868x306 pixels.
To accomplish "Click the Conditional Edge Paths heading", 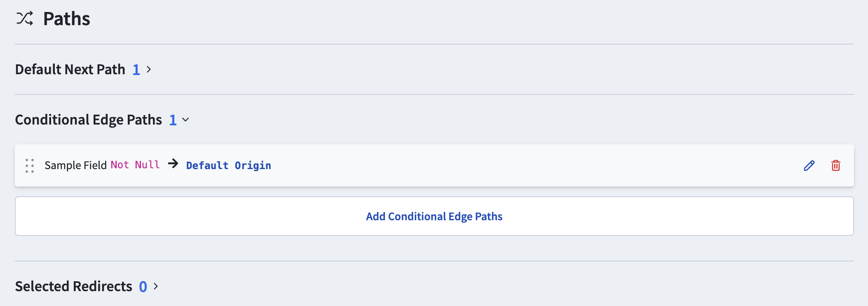I will coord(89,120).
